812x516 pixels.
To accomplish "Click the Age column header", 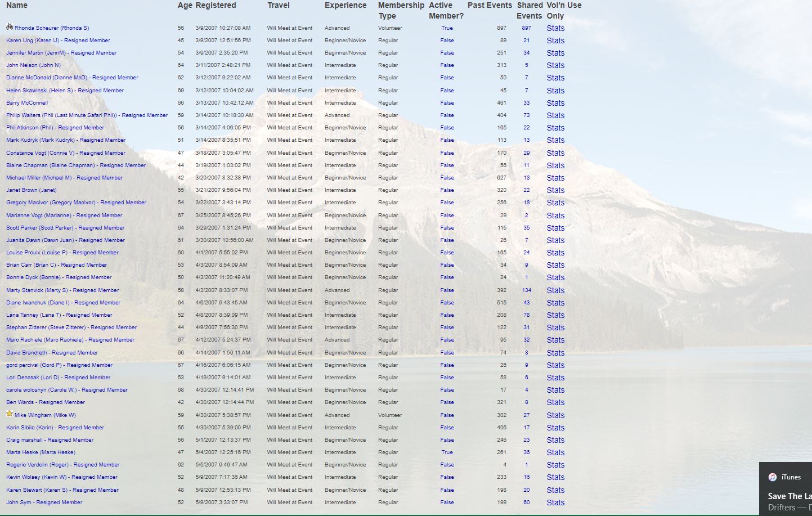I will [185, 5].
